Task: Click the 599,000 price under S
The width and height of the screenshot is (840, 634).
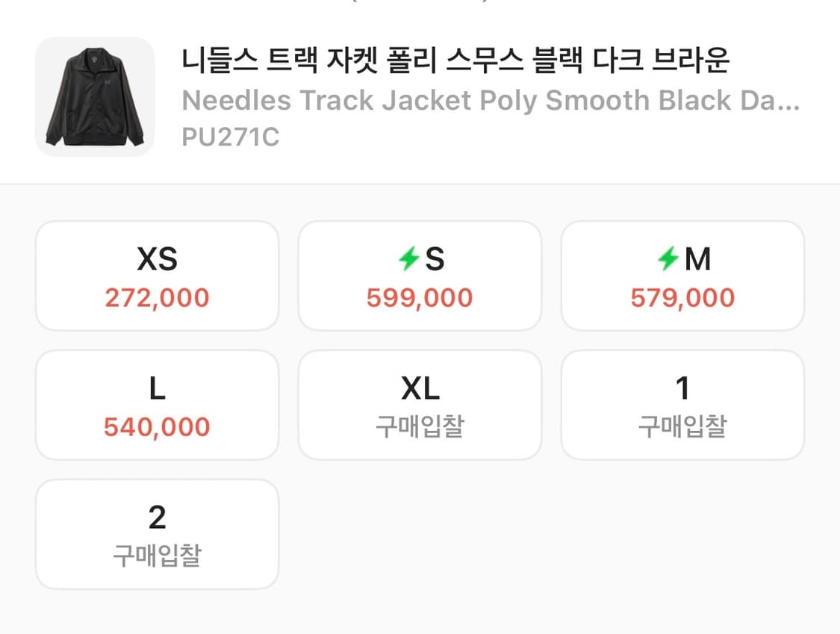Action: click(420, 297)
